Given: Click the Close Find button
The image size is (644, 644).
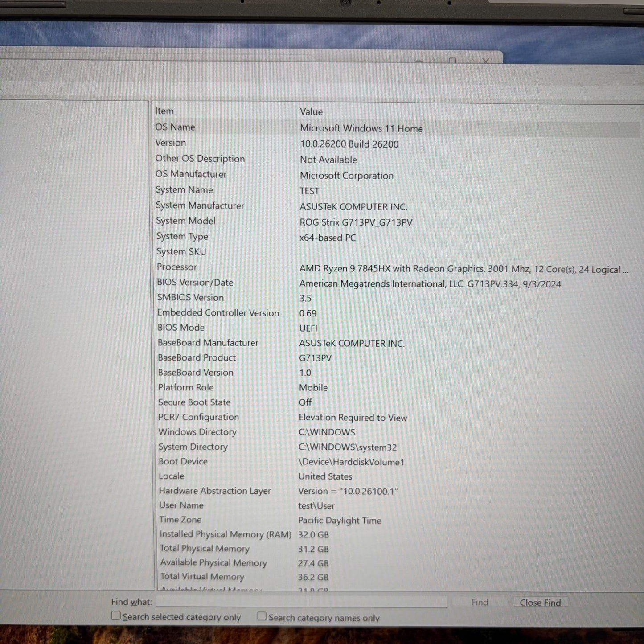Looking at the screenshot, I should (x=540, y=603).
